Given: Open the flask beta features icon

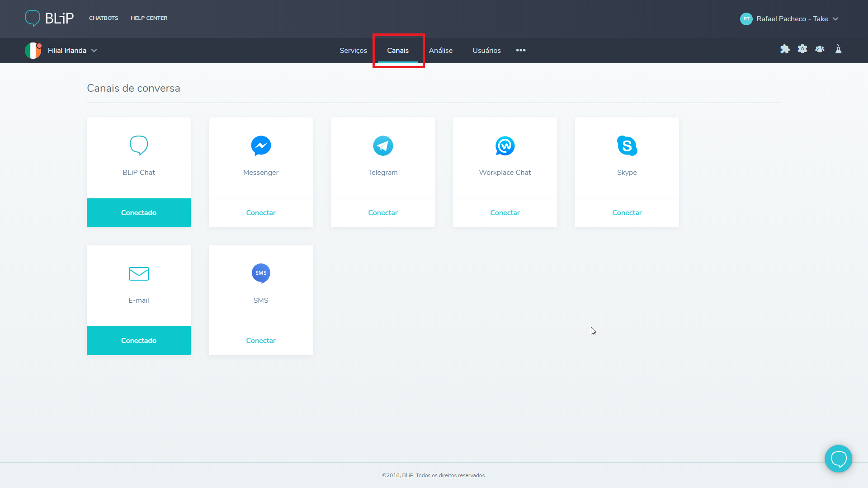Looking at the screenshot, I should [838, 49].
